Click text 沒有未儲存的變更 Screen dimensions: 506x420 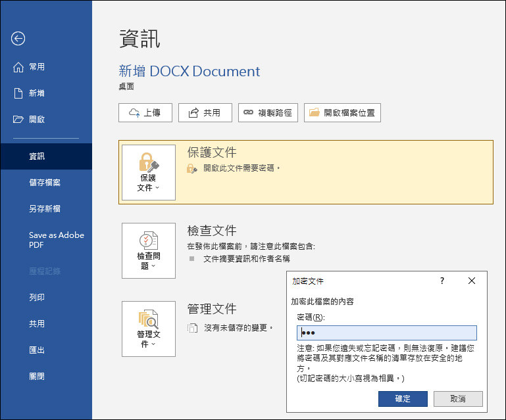coord(238,328)
